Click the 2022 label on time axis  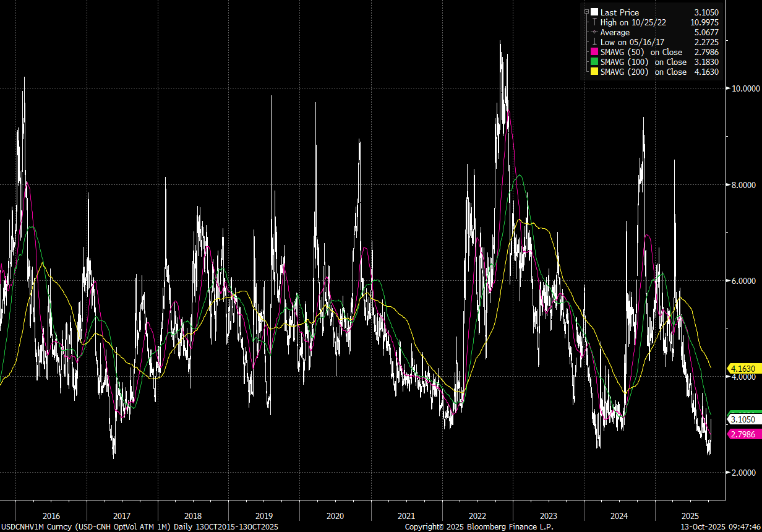coord(477,515)
